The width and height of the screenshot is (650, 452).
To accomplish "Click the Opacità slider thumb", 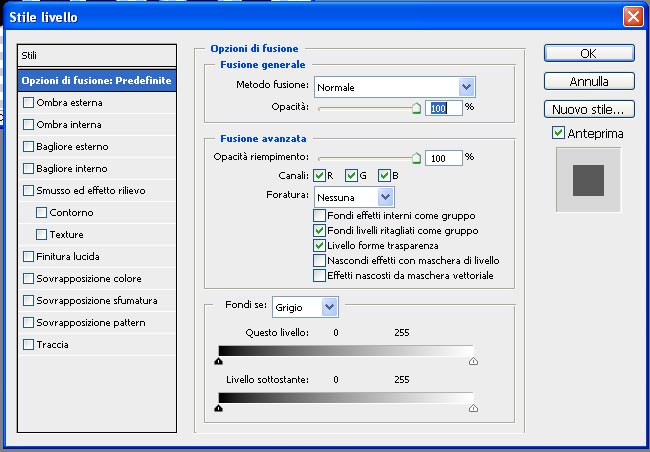I will [x=416, y=108].
